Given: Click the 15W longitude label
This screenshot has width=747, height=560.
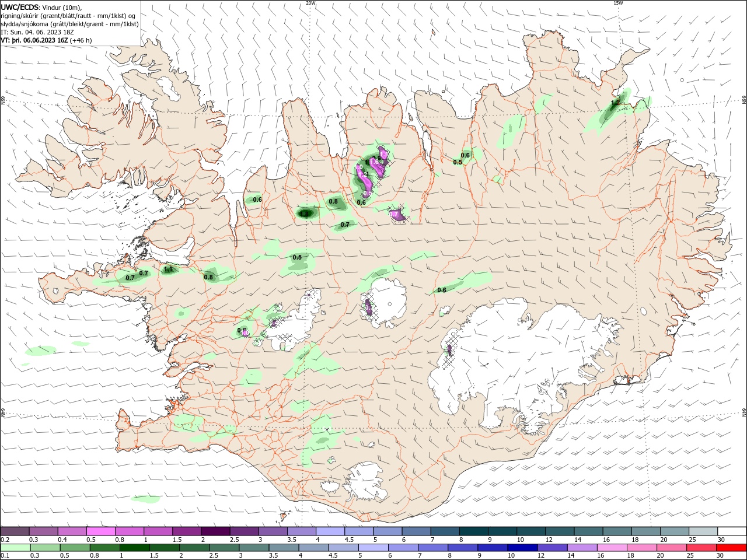Looking at the screenshot, I should tap(618, 3).
